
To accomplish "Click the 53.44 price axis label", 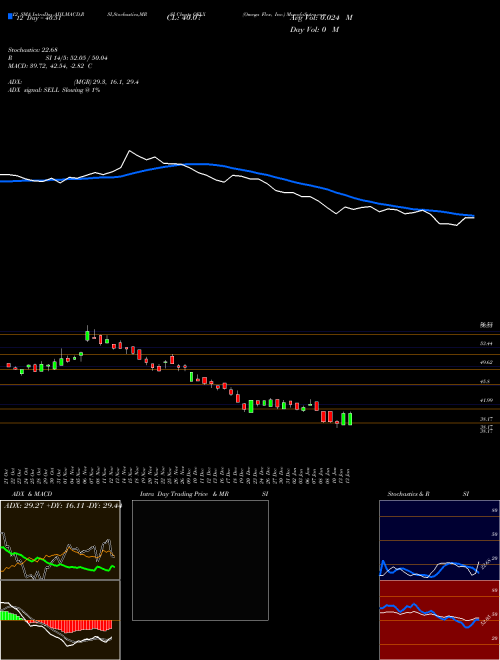I will (x=486, y=343).
